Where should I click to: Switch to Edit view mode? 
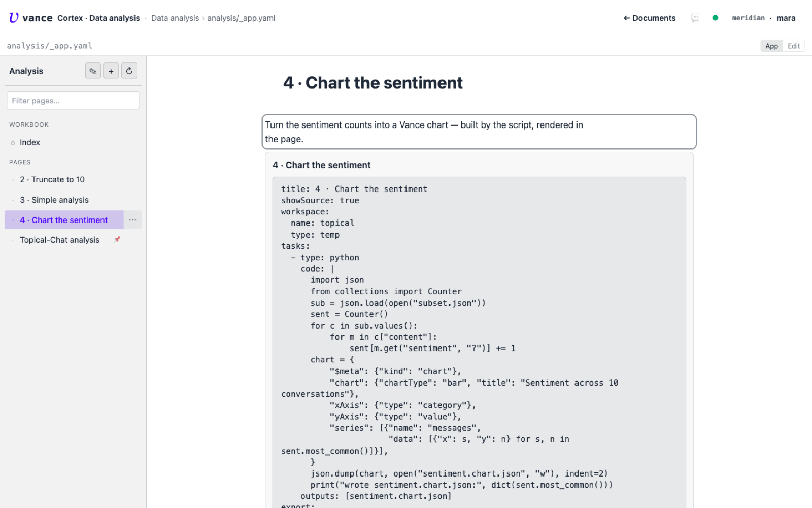(794, 46)
